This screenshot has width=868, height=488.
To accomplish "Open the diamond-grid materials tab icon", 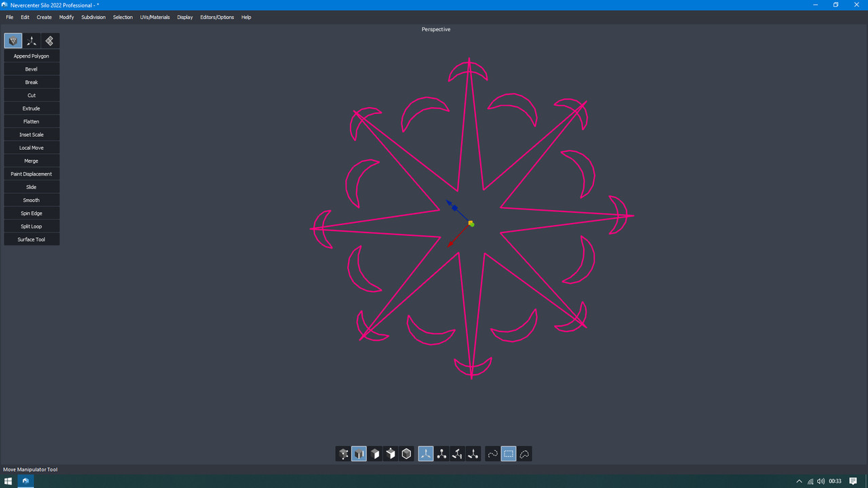I will click(50, 41).
